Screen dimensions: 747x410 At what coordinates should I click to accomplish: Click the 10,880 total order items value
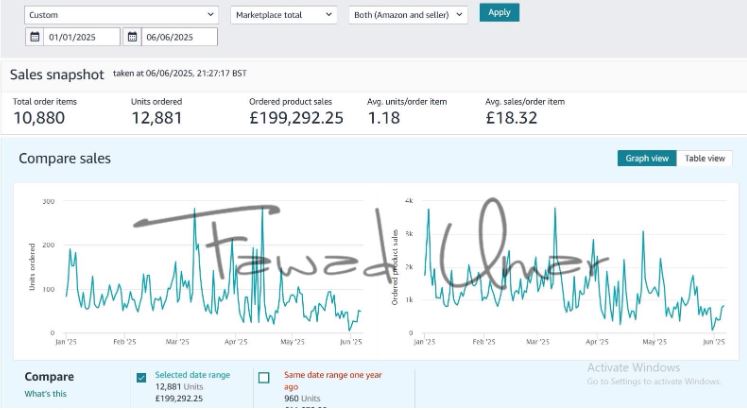click(x=37, y=118)
